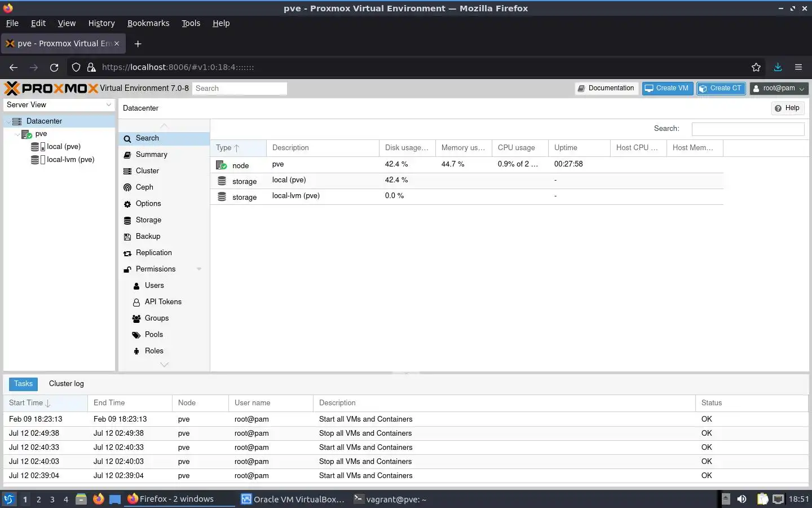Click the Proxmox logo
The width and height of the screenshot is (812, 508).
(x=51, y=88)
